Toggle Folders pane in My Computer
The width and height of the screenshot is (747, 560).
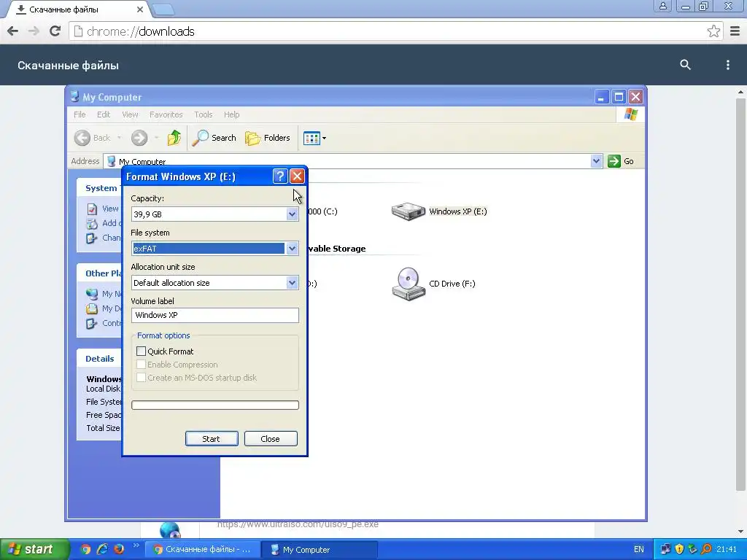268,138
